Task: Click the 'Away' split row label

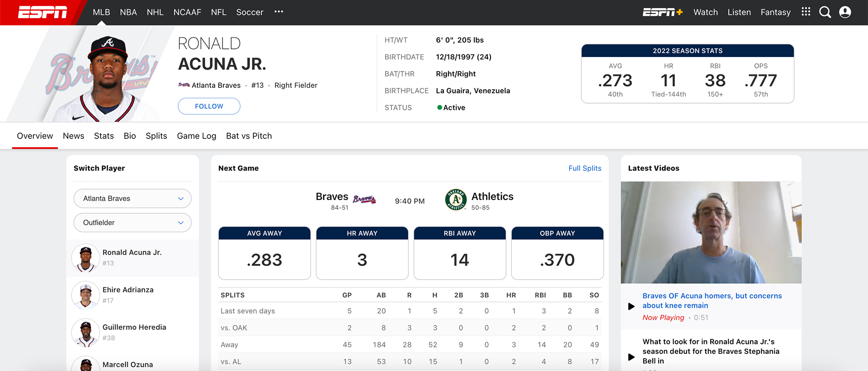Action: [229, 345]
